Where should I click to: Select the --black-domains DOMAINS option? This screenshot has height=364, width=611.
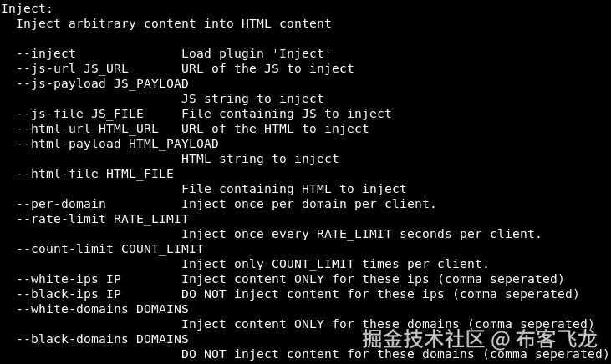point(103,339)
